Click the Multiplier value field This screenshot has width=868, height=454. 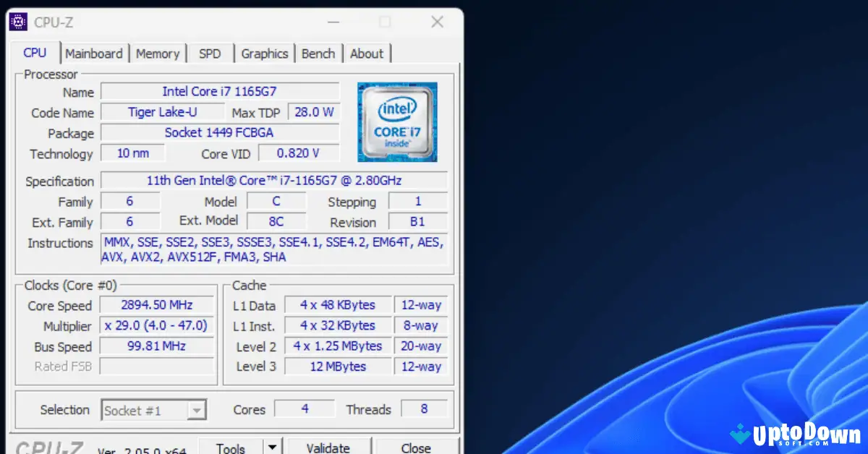pyautogui.click(x=156, y=325)
